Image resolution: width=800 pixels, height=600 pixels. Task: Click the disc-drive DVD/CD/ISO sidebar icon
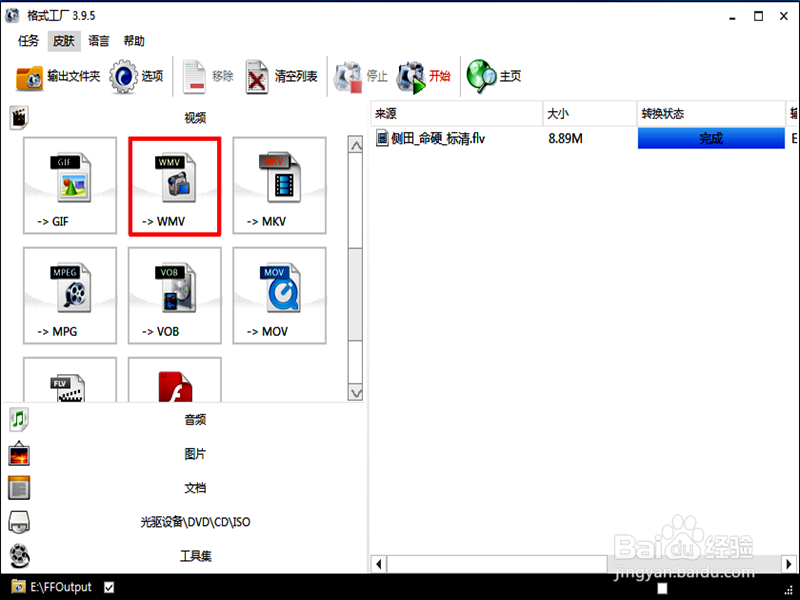pos(18,521)
